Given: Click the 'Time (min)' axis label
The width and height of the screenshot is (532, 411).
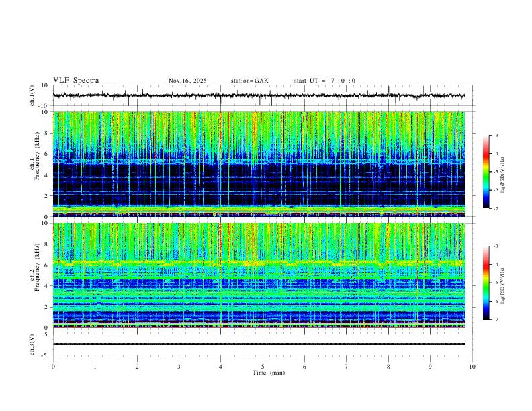Looking at the screenshot, I should (269, 373).
